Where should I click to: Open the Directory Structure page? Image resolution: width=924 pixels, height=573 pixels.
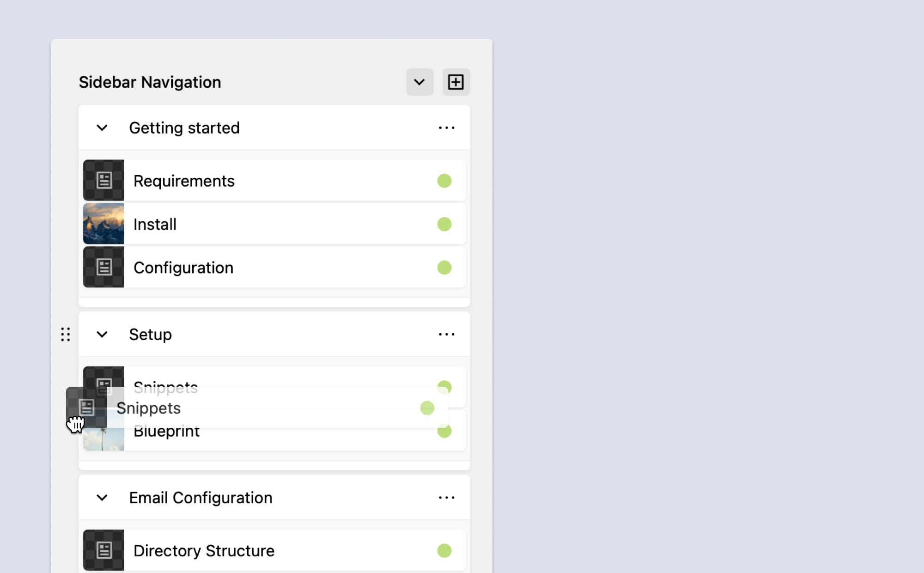click(204, 550)
